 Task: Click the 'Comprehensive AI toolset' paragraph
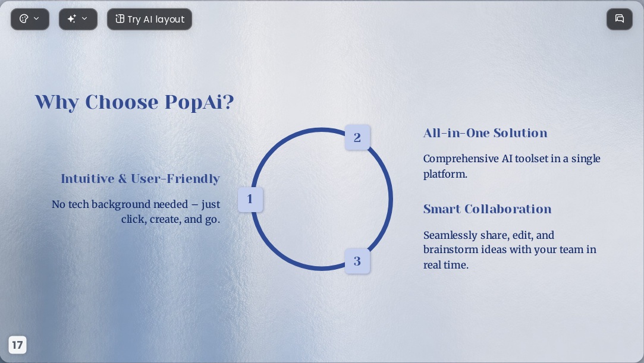point(512,166)
